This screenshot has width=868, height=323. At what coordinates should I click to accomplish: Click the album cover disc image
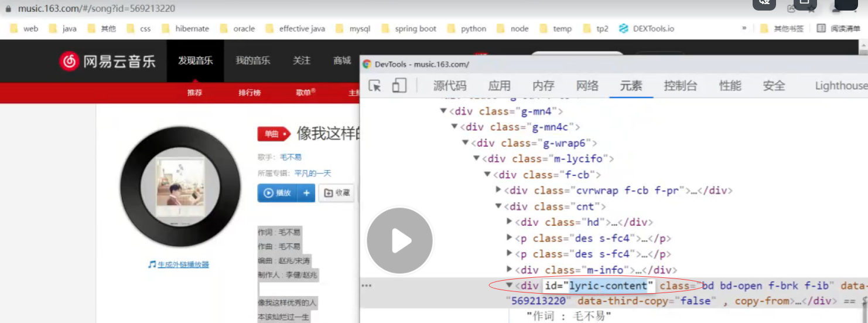pos(180,186)
